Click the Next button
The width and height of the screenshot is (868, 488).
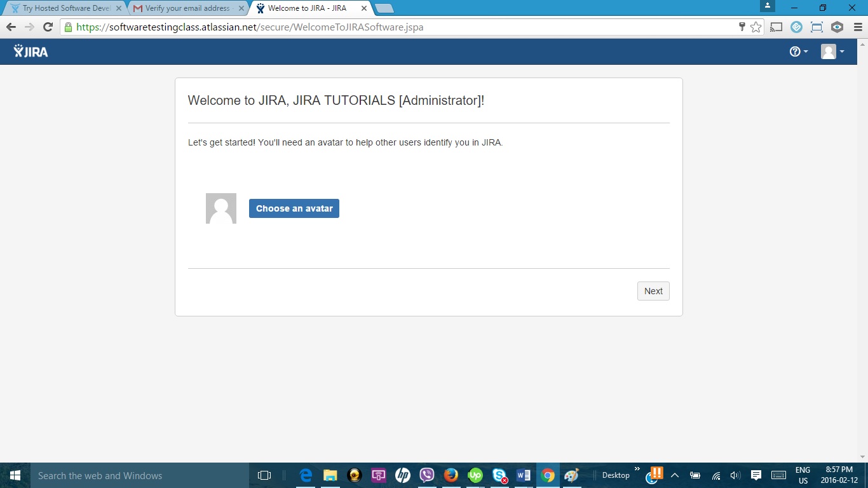653,291
